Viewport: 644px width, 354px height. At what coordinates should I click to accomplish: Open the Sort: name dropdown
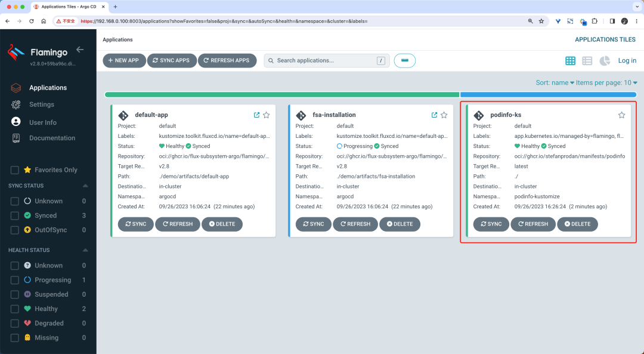(x=555, y=82)
